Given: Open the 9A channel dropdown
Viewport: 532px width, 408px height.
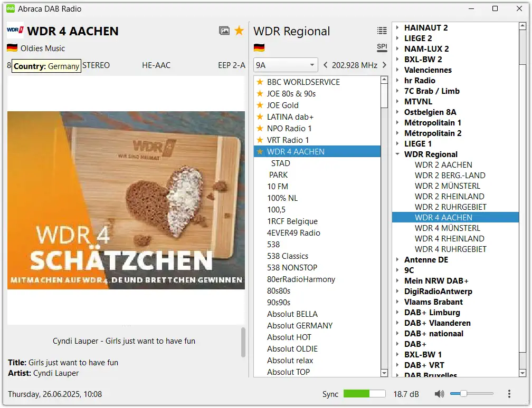Looking at the screenshot, I should 286,65.
